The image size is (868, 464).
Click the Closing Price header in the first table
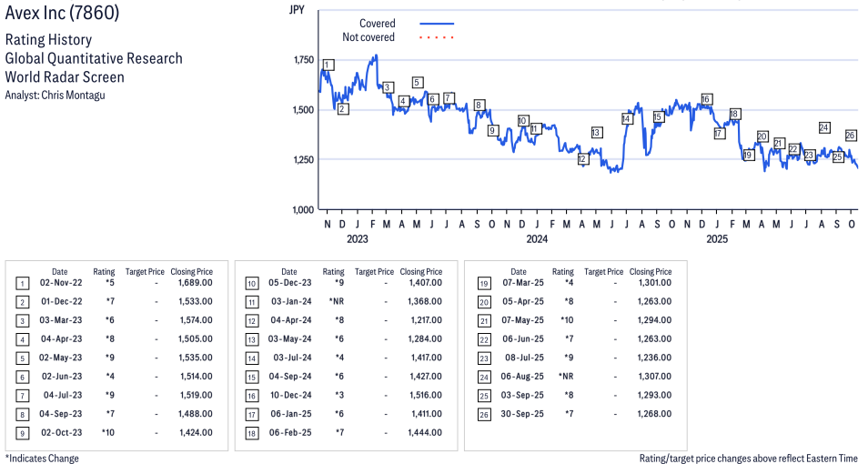click(191, 271)
